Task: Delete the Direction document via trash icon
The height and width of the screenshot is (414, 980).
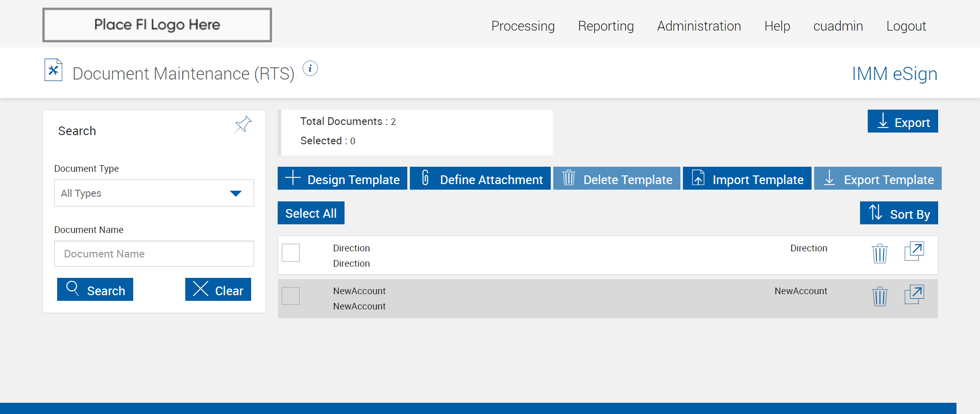Action: click(879, 253)
